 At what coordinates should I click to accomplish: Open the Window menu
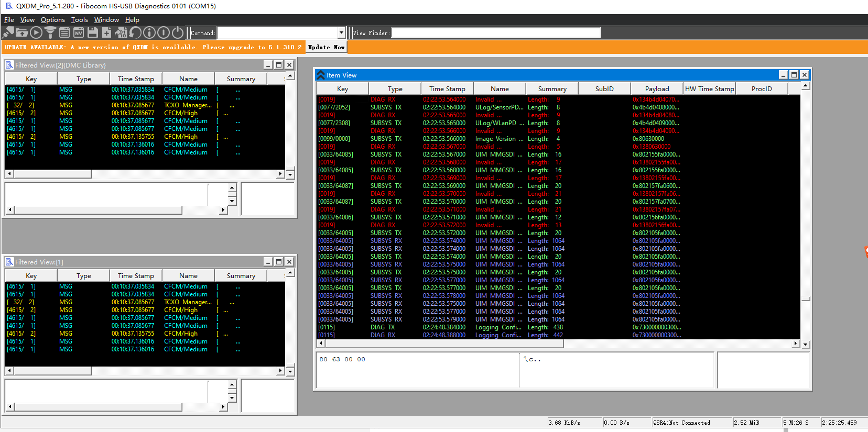coord(106,20)
